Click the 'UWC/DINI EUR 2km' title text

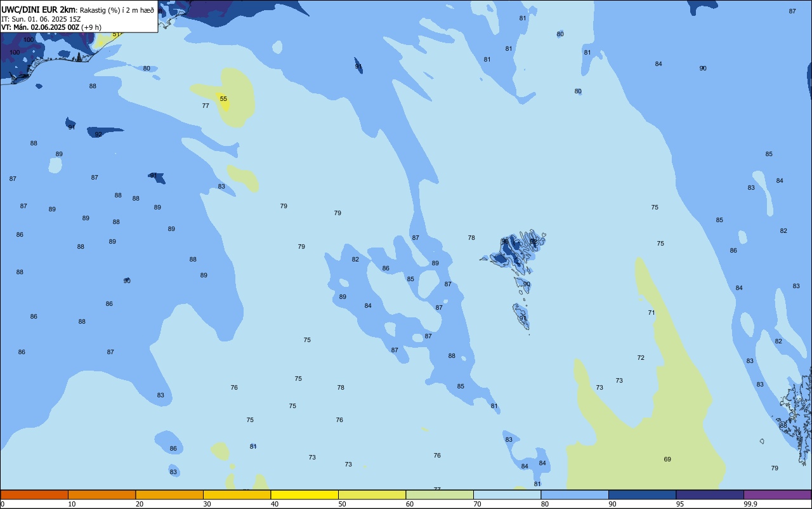[39, 9]
